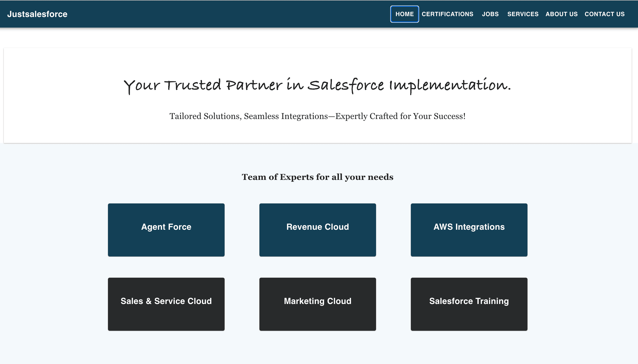Choose the Marketing Cloud card
This screenshot has height=364, width=638.
[317, 304]
